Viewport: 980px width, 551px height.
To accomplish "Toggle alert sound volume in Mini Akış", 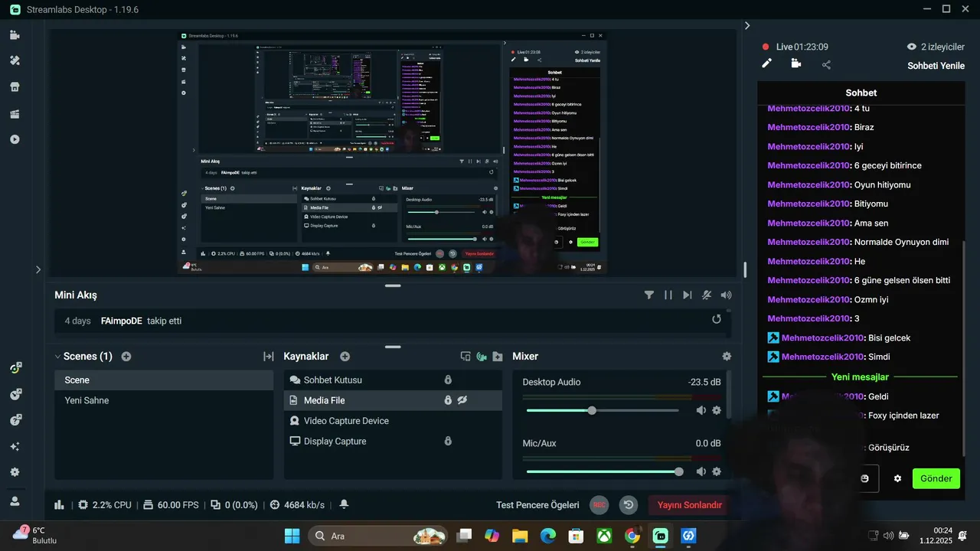I will pos(726,295).
